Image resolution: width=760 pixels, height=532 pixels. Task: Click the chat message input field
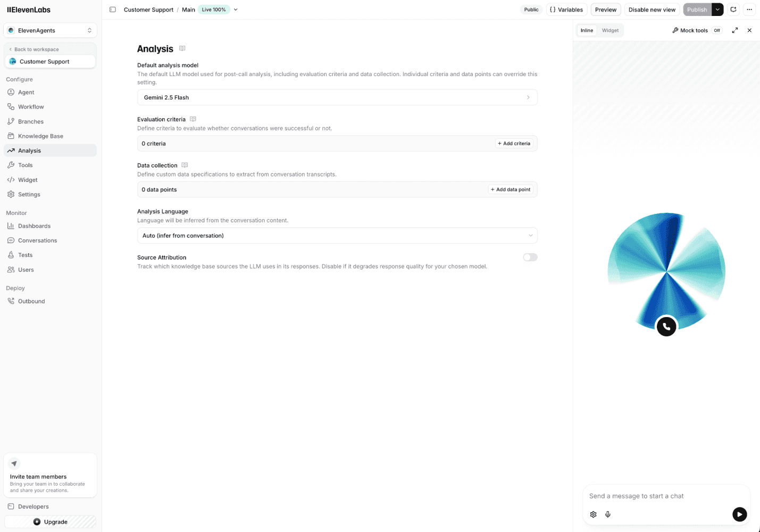(x=666, y=496)
